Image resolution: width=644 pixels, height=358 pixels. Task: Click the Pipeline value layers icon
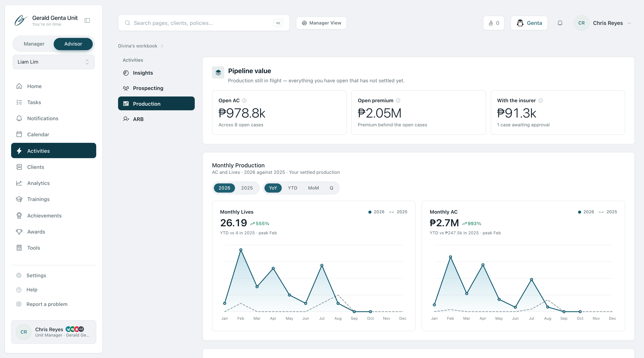click(x=218, y=72)
